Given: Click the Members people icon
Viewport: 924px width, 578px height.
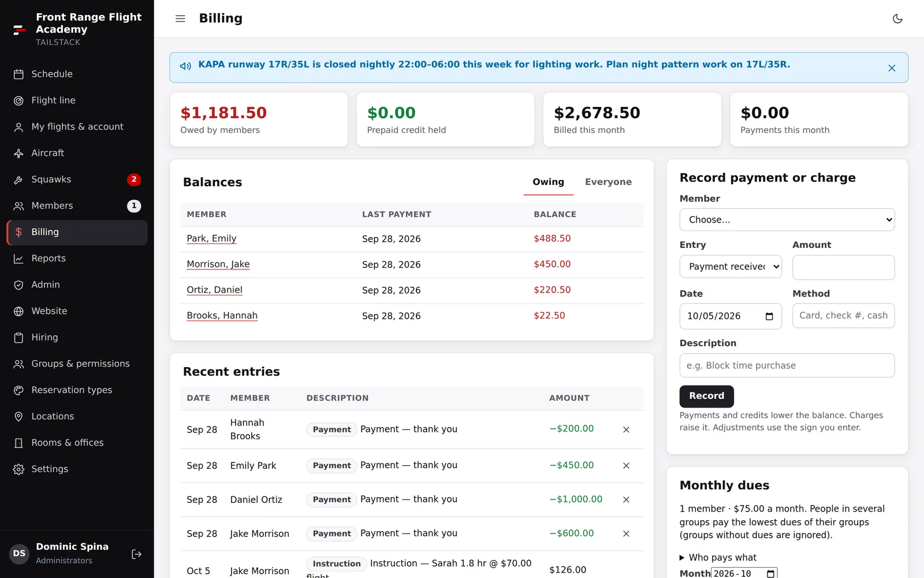Looking at the screenshot, I should point(18,206).
